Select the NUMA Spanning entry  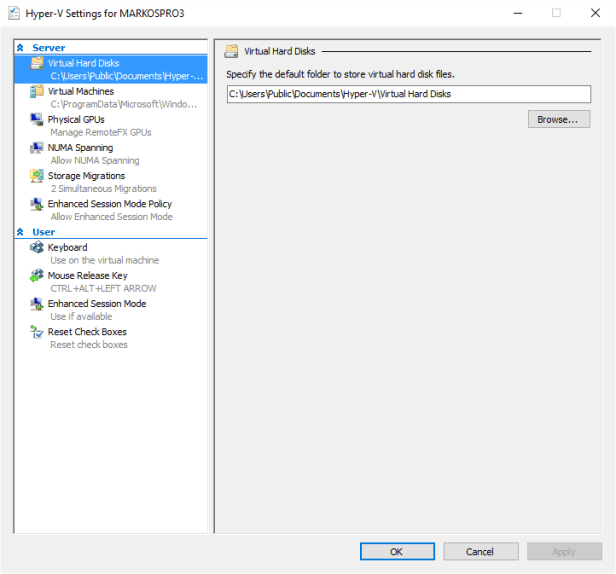click(x=80, y=148)
